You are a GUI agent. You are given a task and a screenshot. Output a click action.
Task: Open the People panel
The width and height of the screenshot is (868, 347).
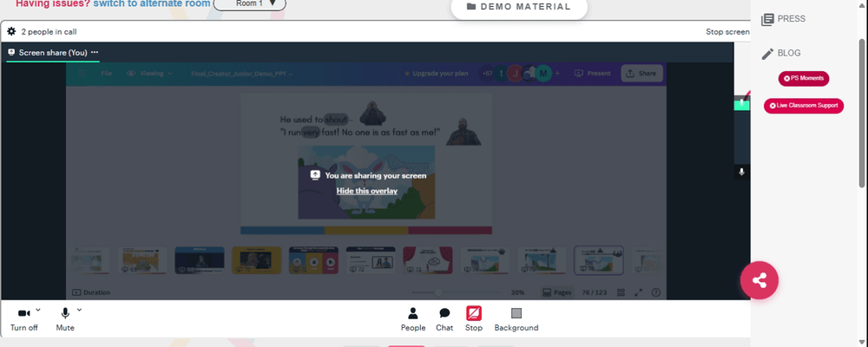point(413,319)
